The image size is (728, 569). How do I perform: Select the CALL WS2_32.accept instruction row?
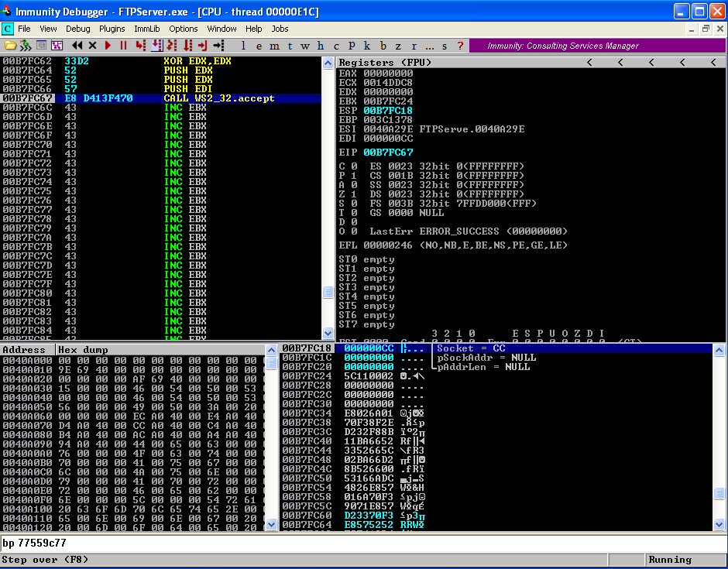(x=161, y=98)
